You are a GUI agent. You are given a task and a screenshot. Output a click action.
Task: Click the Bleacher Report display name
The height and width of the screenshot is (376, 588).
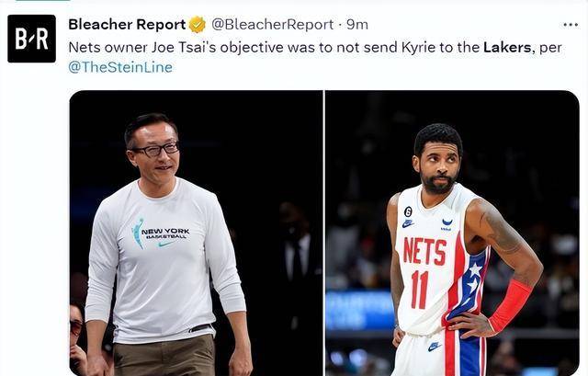tap(127, 25)
